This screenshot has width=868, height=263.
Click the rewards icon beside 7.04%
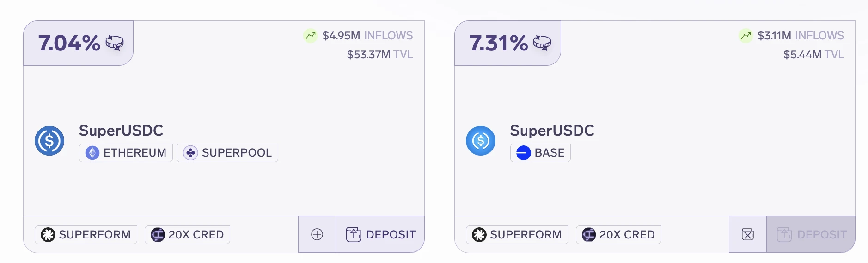[115, 43]
